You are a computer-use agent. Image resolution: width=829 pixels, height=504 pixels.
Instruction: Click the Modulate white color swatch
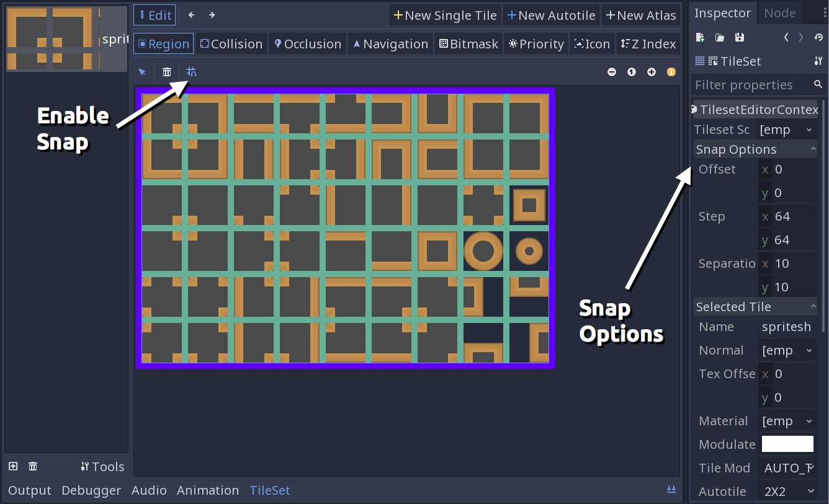click(787, 444)
